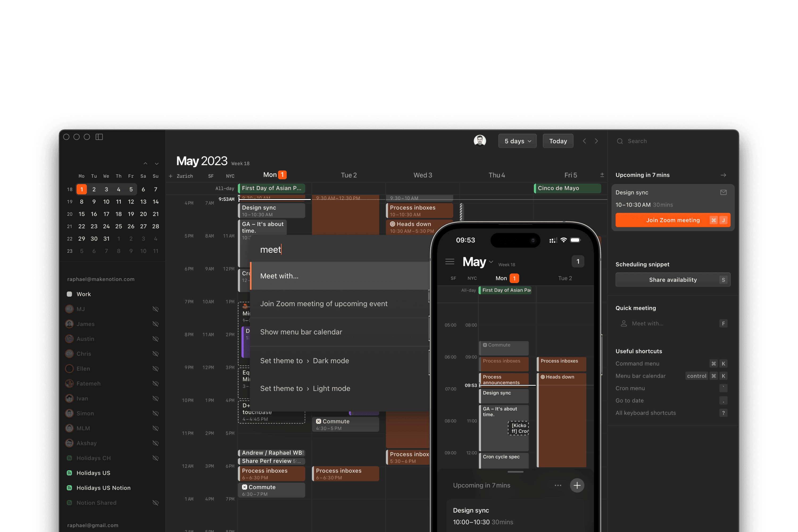Click the add timezone plus icon
The image size is (798, 532).
click(171, 176)
